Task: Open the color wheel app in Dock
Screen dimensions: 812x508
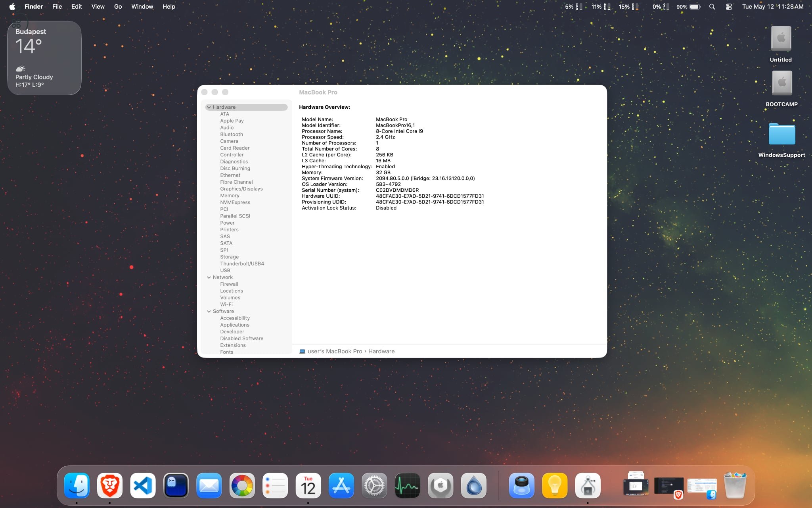Action: tap(242, 485)
